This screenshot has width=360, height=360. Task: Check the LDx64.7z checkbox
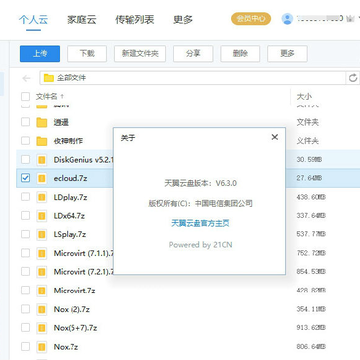tap(25, 216)
